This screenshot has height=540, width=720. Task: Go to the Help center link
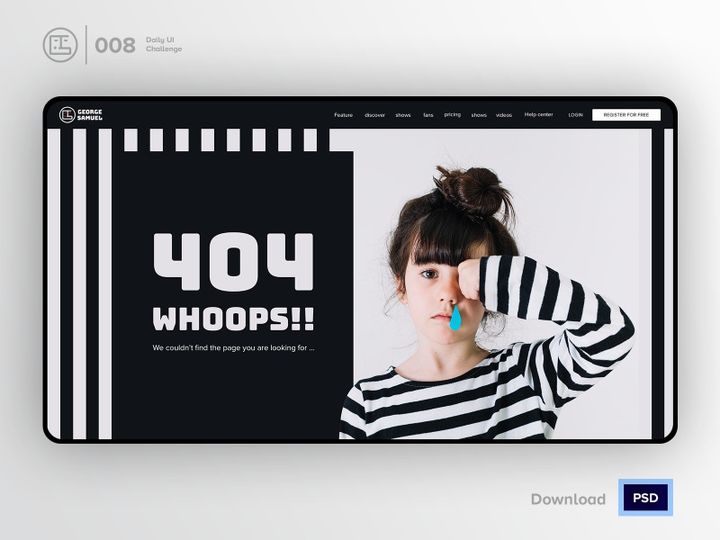pyautogui.click(x=539, y=114)
